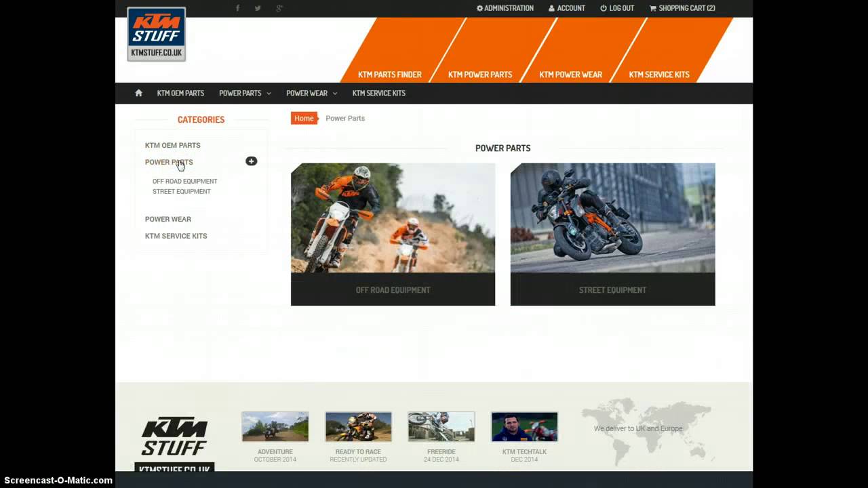Open the Freeride footer thumbnail
868x488 pixels.
pyautogui.click(x=441, y=426)
